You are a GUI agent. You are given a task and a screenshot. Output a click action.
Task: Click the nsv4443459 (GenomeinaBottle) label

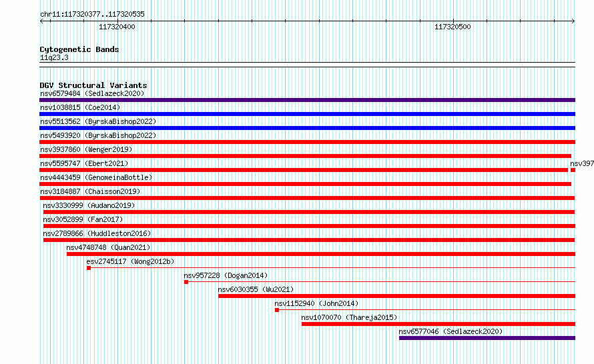click(96, 177)
